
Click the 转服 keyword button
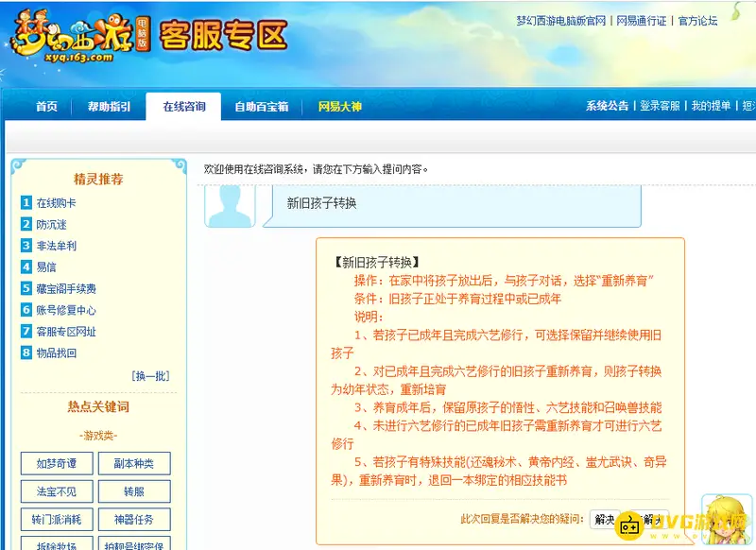pos(134,491)
